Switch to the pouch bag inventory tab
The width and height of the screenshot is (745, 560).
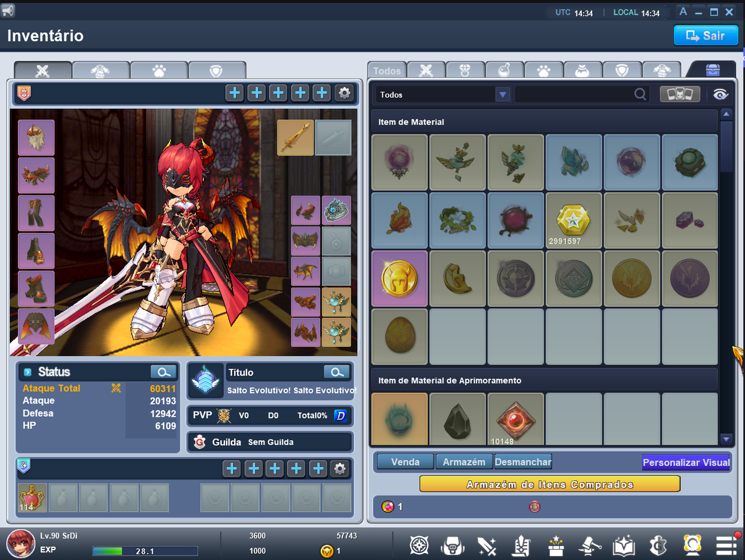click(x=582, y=70)
